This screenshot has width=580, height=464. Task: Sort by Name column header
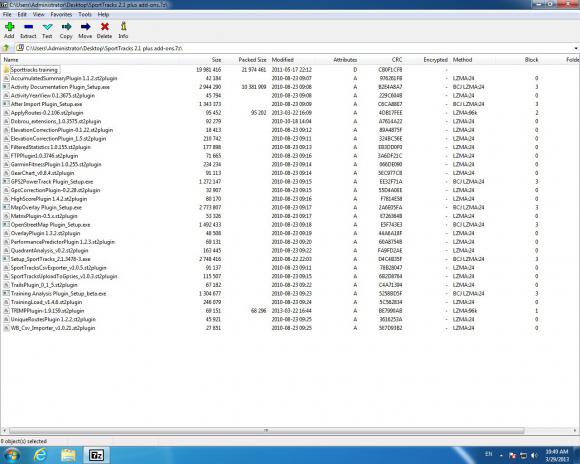11,60
